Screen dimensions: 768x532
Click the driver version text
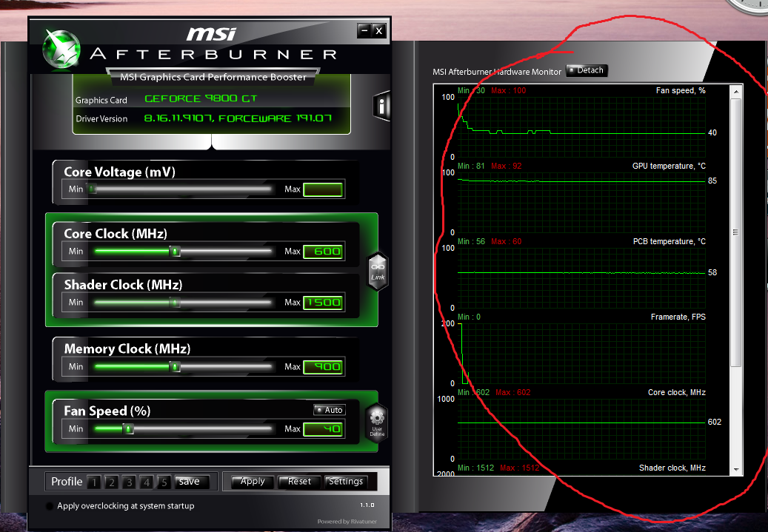pyautogui.click(x=238, y=118)
